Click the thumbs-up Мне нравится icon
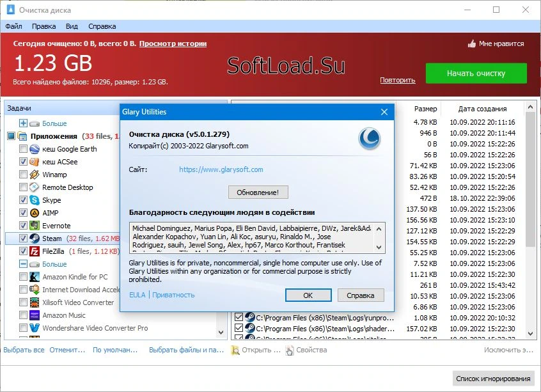Image resolution: width=541 pixels, height=392 pixels. (x=471, y=44)
